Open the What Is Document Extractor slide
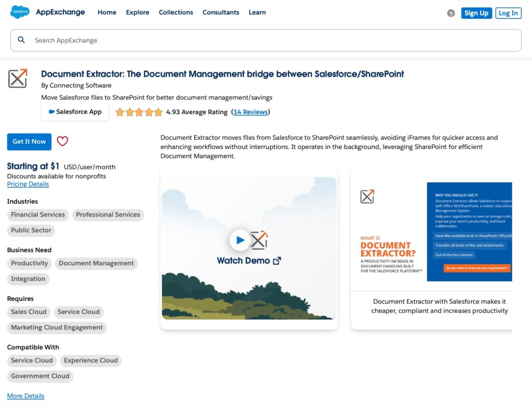The width and height of the screenshot is (532, 408). click(x=432, y=232)
